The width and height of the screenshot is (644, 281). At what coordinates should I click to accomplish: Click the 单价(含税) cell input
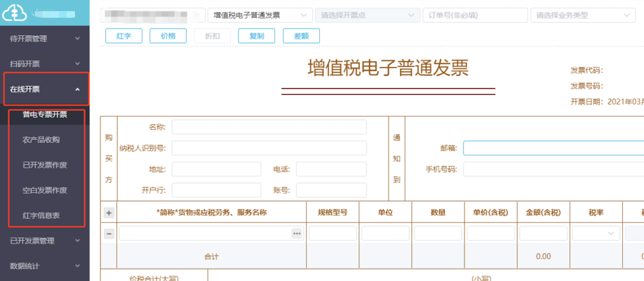point(491,233)
